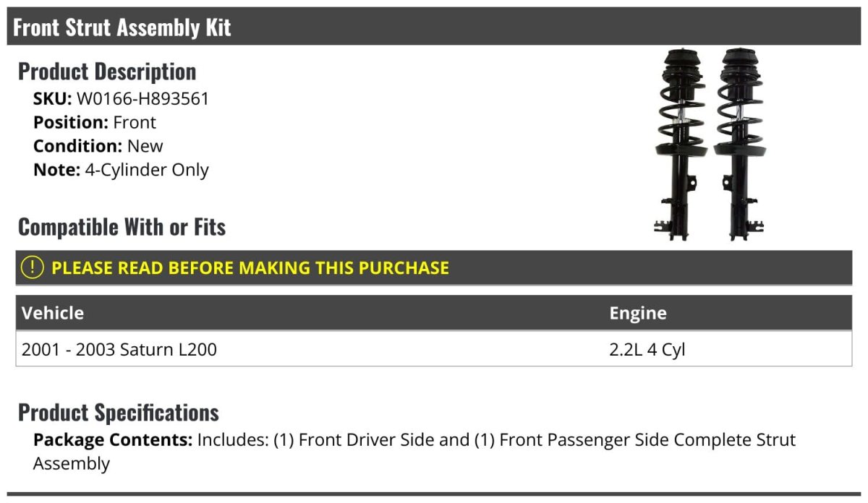Click the Position: Front line
The width and height of the screenshot is (868, 503).
click(x=94, y=123)
